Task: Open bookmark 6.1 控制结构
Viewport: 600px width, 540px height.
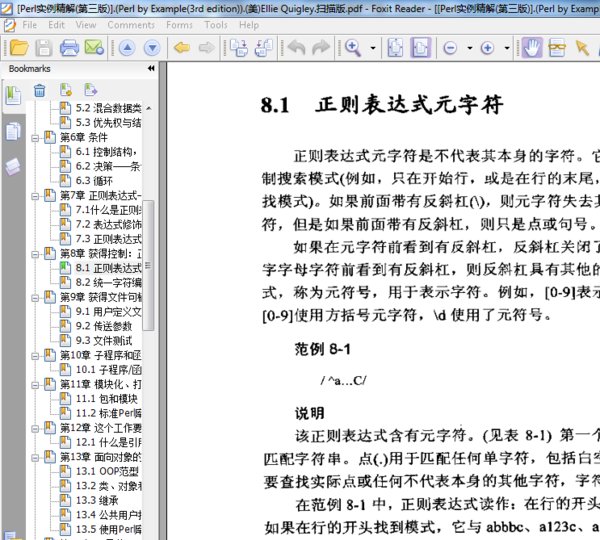Action: click(106, 152)
